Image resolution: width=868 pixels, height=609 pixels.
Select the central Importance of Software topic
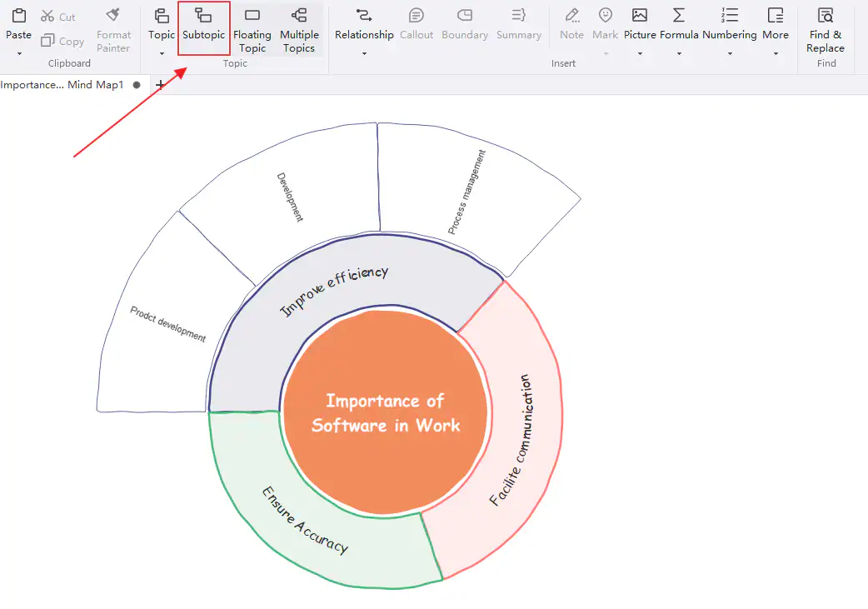click(385, 412)
